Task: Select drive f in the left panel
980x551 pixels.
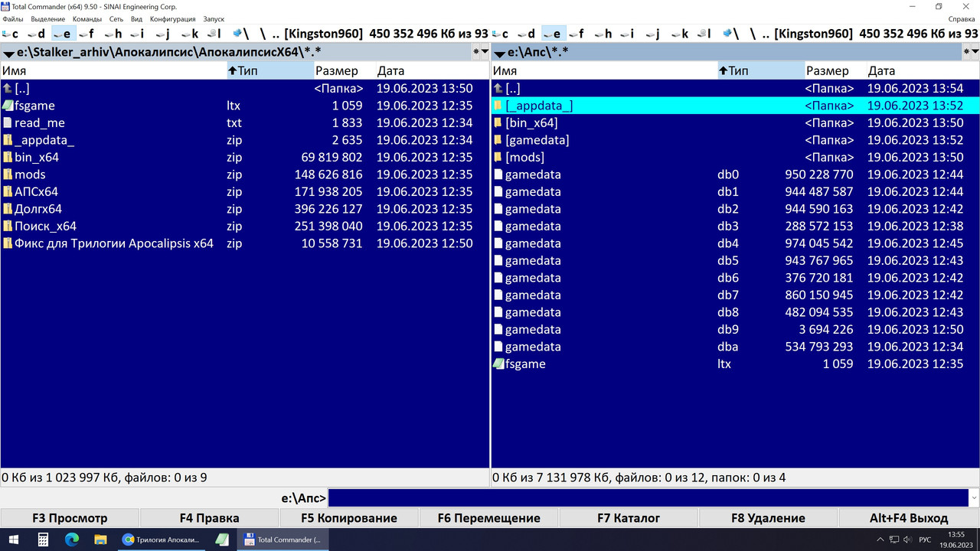Action: coord(87,34)
